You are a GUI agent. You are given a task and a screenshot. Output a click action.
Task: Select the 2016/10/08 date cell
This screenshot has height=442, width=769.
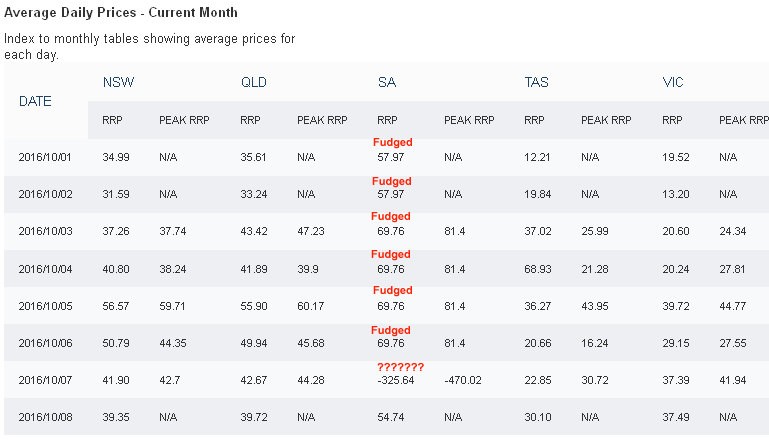coord(45,417)
